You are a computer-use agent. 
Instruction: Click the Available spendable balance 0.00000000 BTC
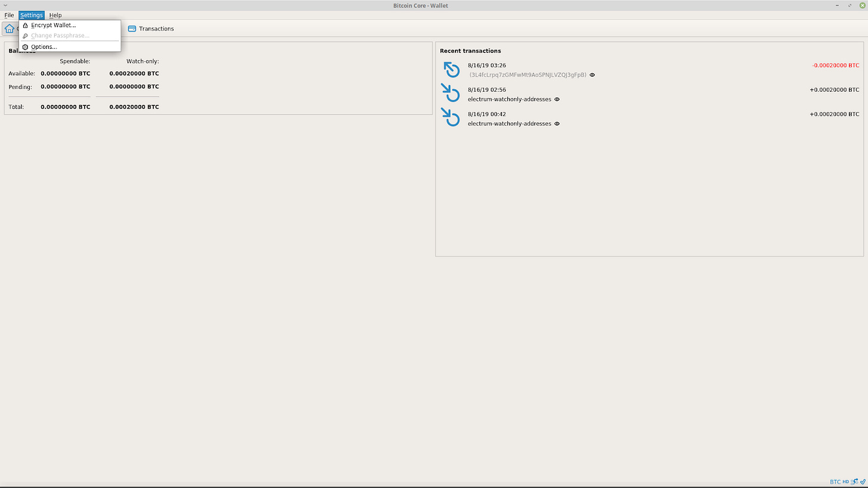point(66,73)
